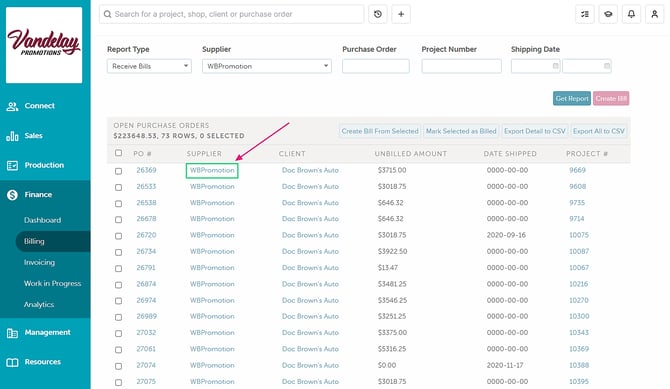
Task: Check the box for PO 26369
Action: click(118, 171)
